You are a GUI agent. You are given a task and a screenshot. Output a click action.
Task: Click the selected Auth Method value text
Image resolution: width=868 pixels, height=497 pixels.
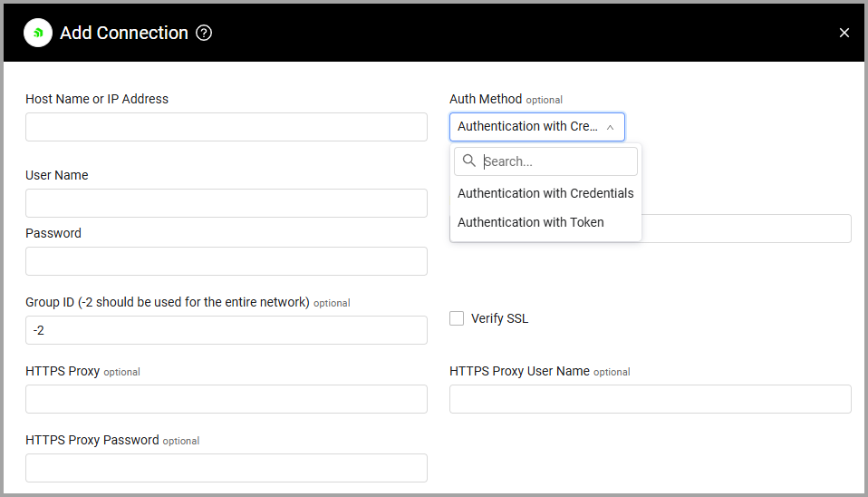point(527,127)
